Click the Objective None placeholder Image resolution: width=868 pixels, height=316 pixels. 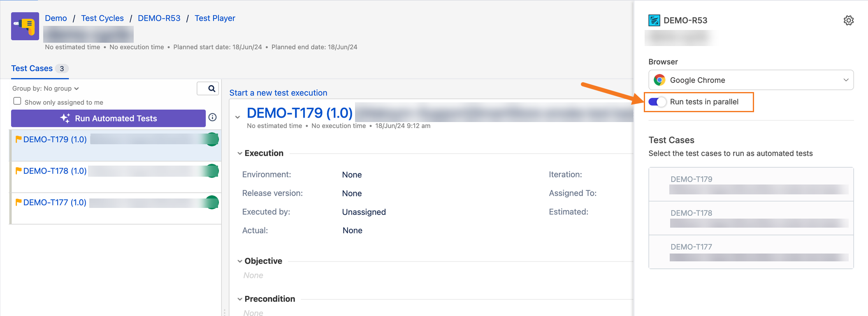click(x=253, y=275)
